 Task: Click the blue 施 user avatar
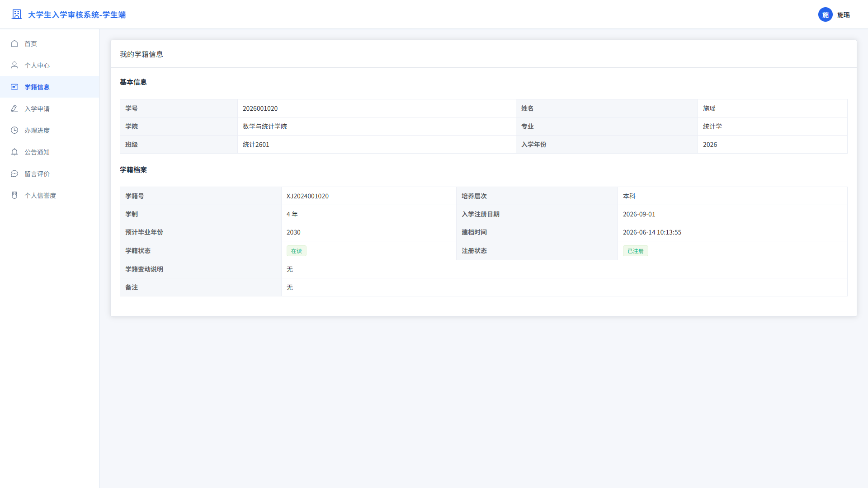[826, 14]
